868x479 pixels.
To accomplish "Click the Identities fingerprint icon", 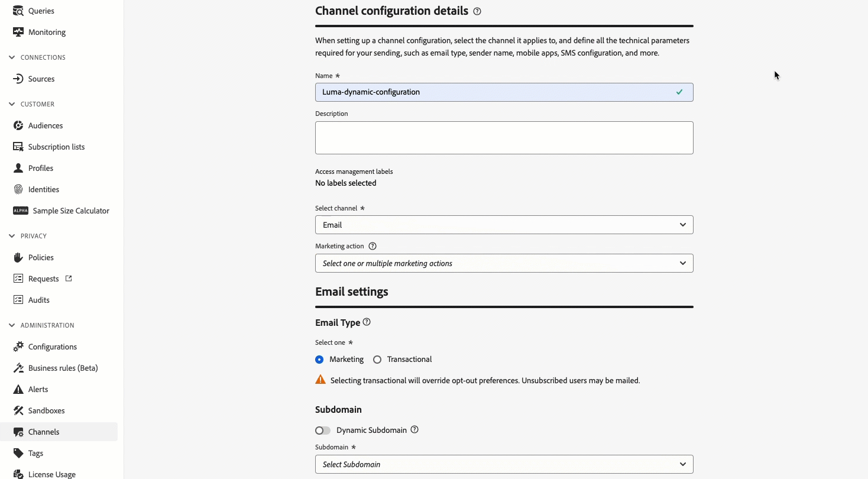I will pyautogui.click(x=18, y=189).
